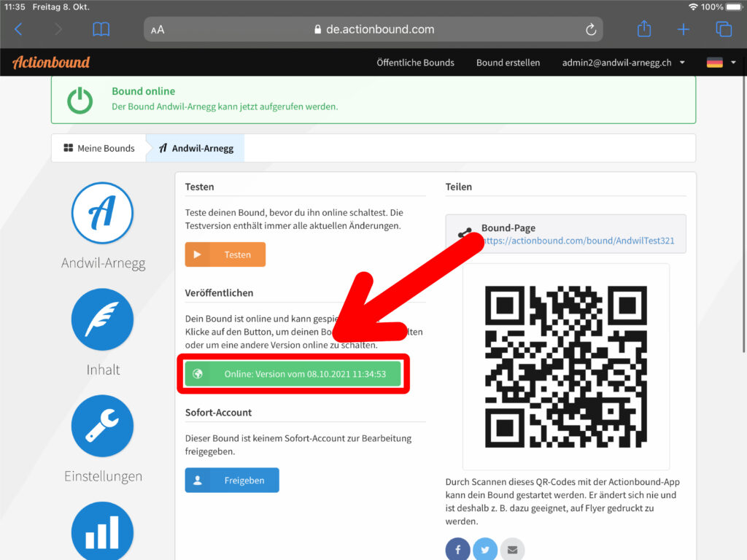The image size is (747, 560).
Task: Click the Andwil-Arnegg bound logo icon
Action: coord(102,213)
